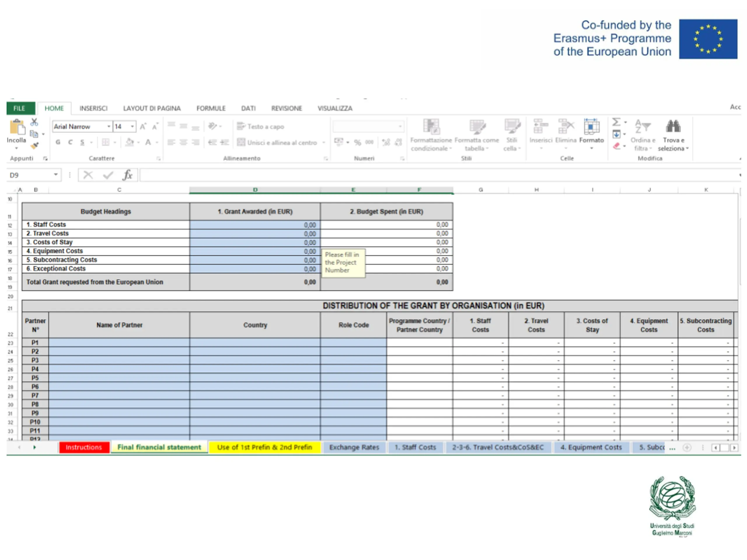Select column G header
The width and height of the screenshot is (747, 560).
481,190
